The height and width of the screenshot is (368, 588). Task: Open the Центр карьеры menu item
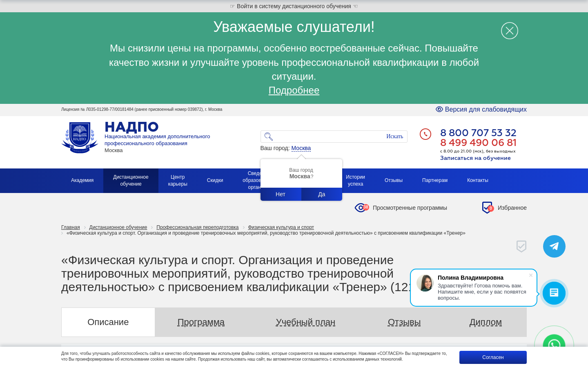178,180
